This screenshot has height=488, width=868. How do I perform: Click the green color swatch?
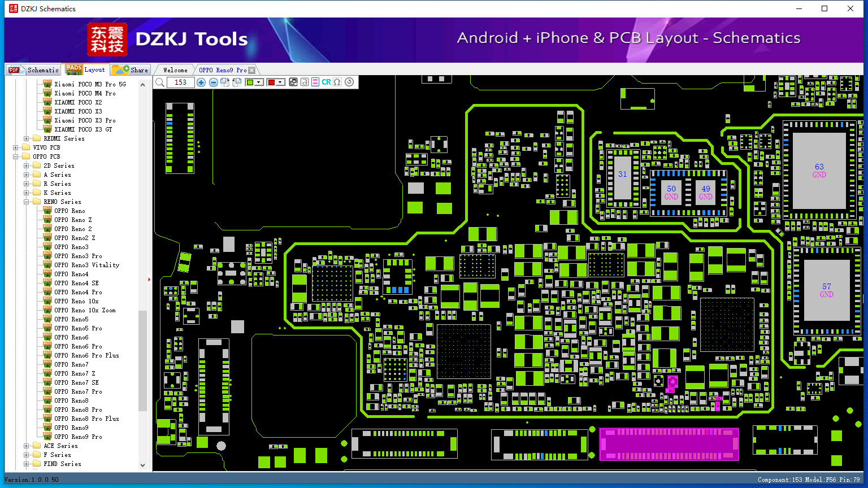(250, 82)
